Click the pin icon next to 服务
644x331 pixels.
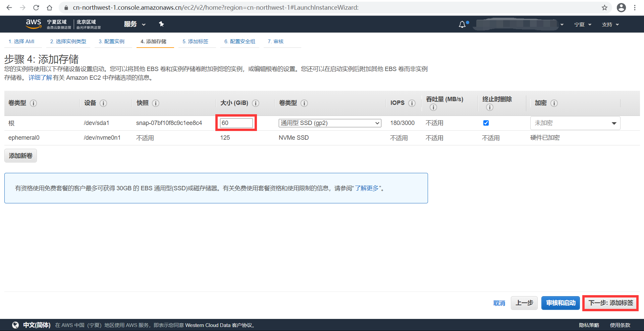click(162, 24)
